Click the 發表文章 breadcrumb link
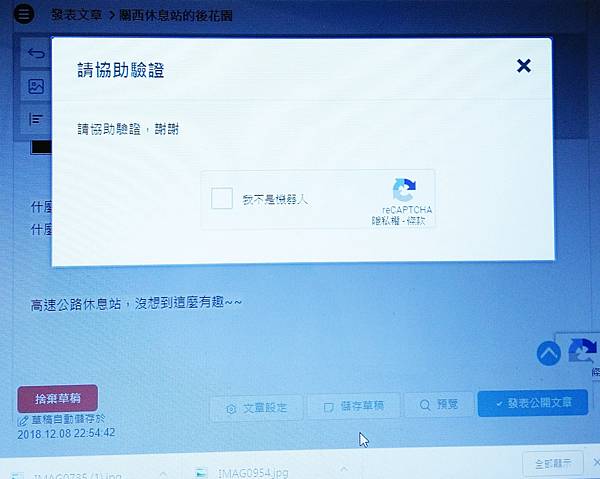The height and width of the screenshot is (479, 600). [77, 15]
